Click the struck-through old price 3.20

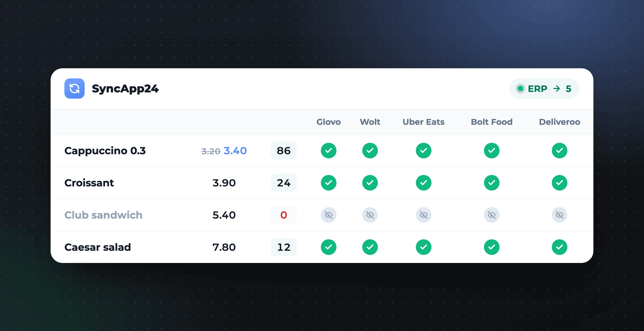pyautogui.click(x=211, y=151)
